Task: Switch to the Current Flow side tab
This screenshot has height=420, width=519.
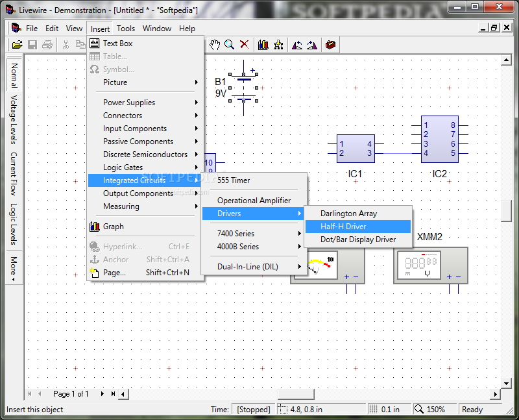Action: tap(14, 174)
